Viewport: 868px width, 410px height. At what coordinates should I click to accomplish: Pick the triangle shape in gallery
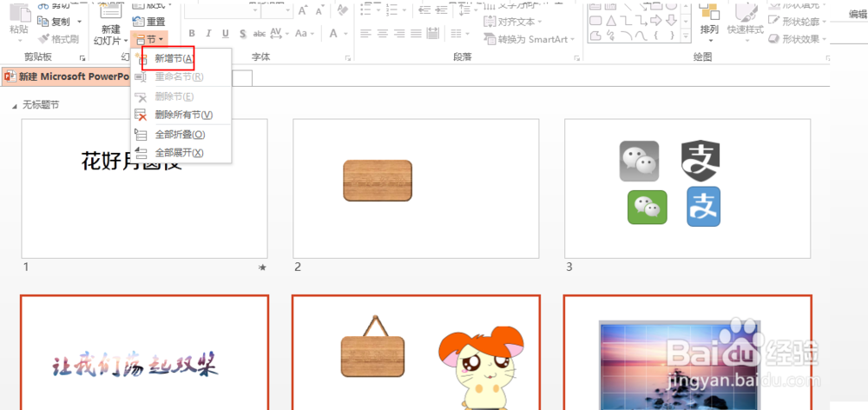[x=610, y=21]
